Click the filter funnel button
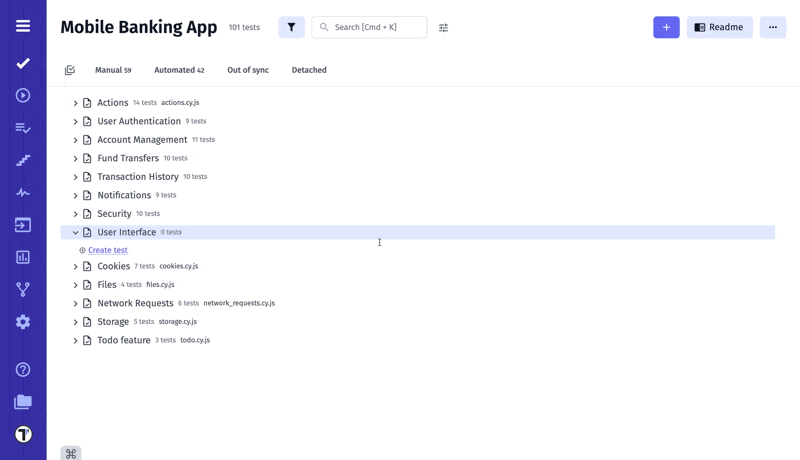Viewport: 800px width, 460px height. 291,28
